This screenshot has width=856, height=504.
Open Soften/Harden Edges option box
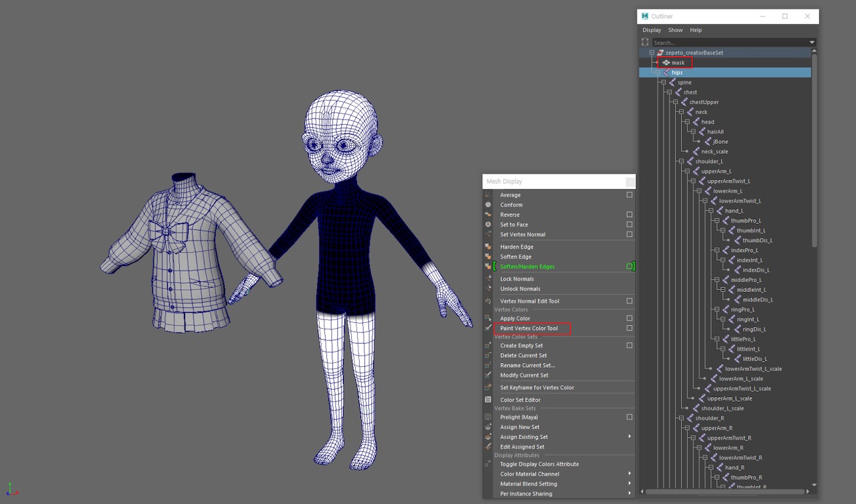629,267
